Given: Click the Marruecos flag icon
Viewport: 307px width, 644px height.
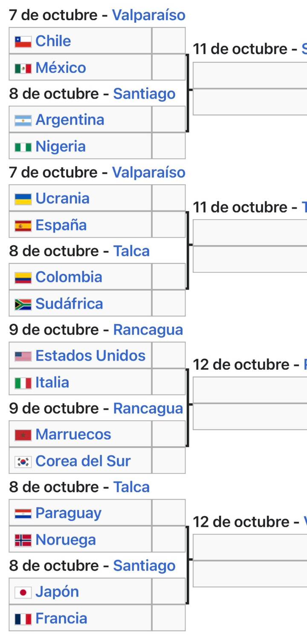Looking at the screenshot, I should [23, 435].
